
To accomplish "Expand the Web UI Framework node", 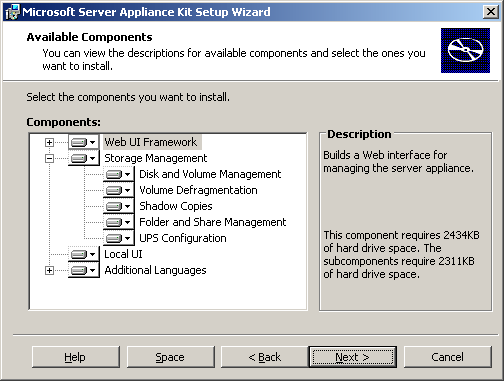I will click(x=49, y=142).
